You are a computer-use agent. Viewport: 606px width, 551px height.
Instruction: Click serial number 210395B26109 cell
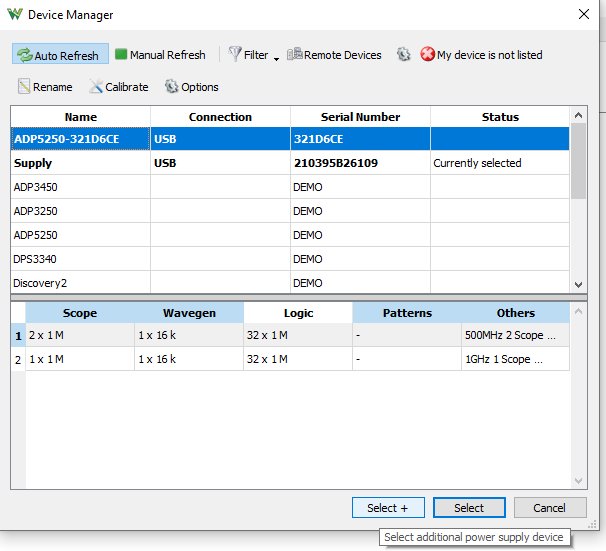[360, 163]
